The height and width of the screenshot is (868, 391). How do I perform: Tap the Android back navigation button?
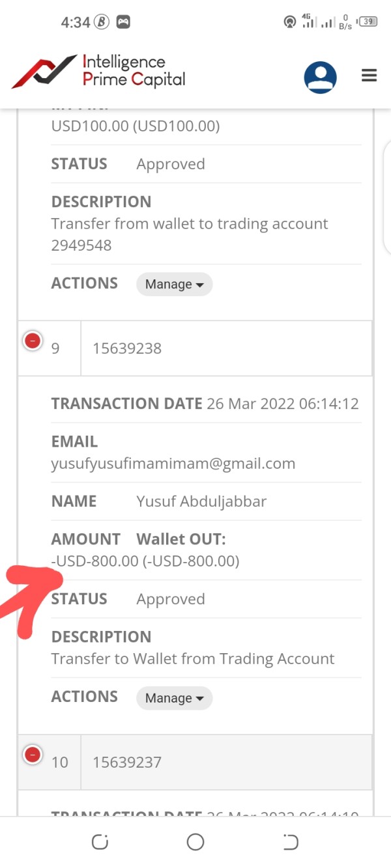point(291,842)
